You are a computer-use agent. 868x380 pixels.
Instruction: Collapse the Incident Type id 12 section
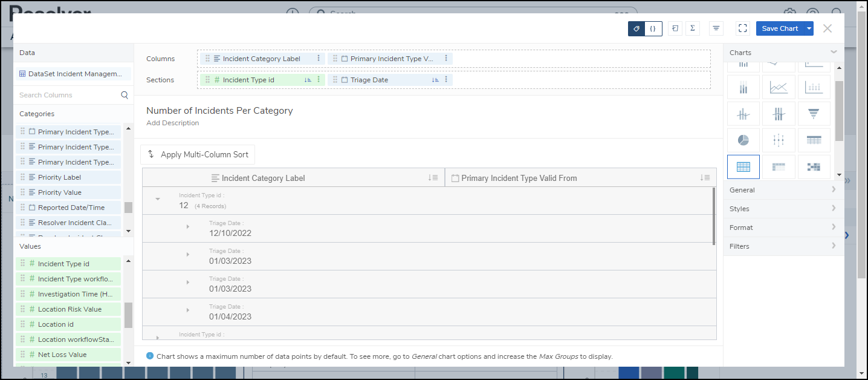[158, 199]
